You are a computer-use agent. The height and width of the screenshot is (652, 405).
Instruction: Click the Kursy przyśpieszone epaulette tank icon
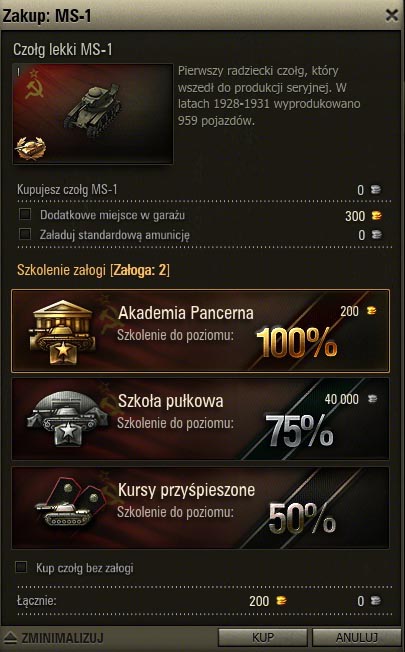pos(72,504)
